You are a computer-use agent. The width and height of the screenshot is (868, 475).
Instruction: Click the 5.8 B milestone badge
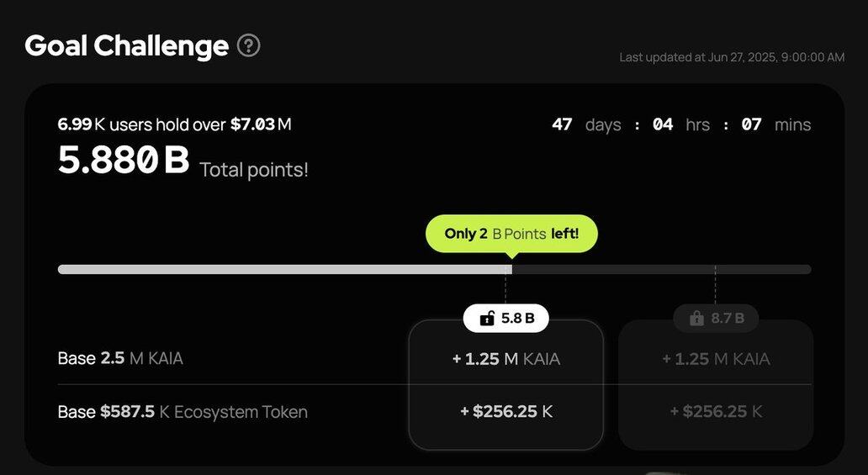(x=506, y=319)
